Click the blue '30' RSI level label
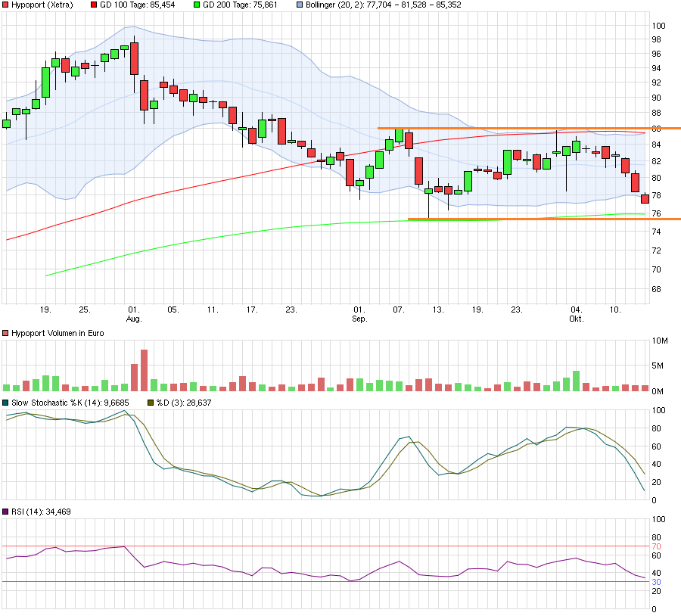681x616 pixels. click(x=655, y=582)
